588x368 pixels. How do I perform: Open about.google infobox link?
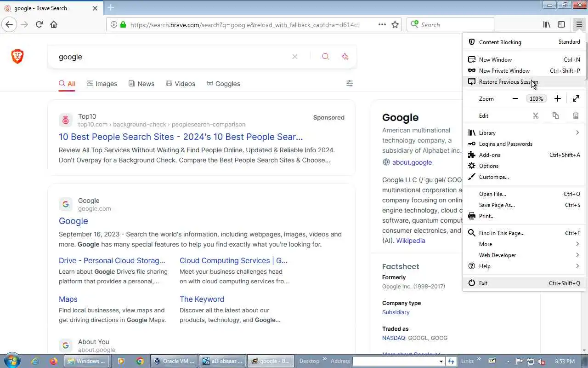[x=412, y=162]
